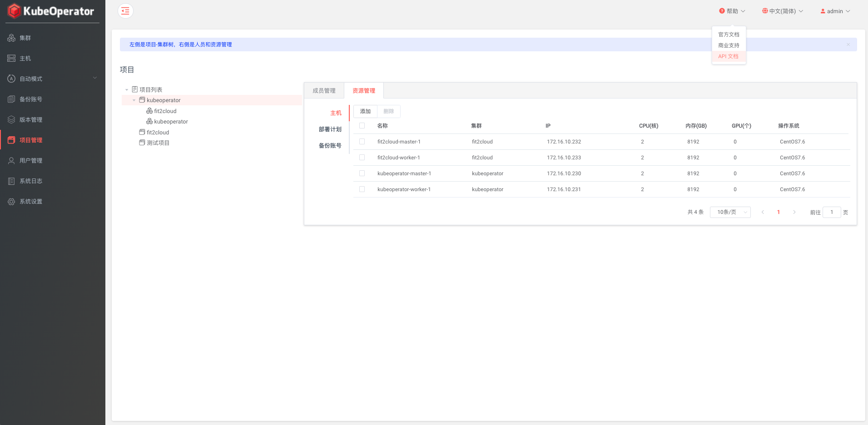Click the 版本管理 sidebar icon
868x425 pixels.
(x=11, y=120)
